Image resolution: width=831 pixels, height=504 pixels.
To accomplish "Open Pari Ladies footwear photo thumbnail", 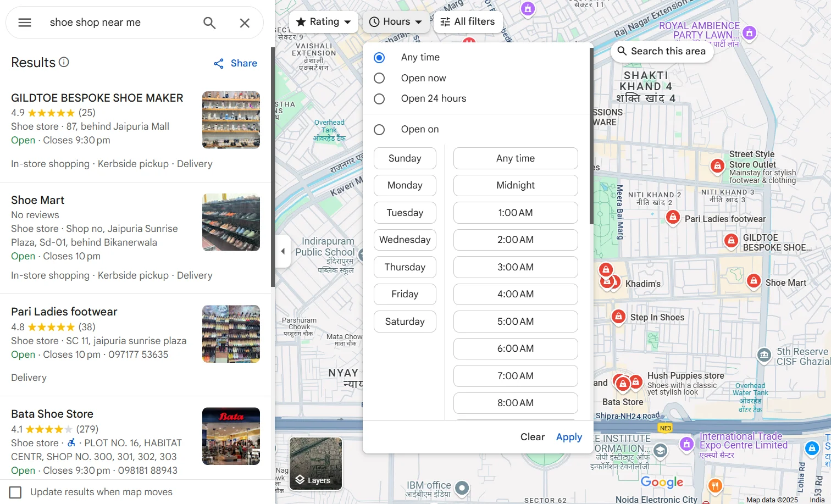I will 231,334.
